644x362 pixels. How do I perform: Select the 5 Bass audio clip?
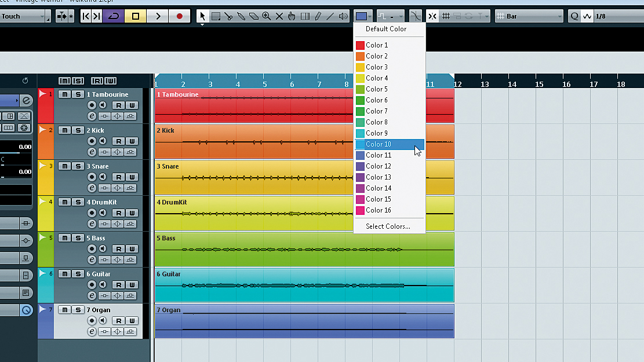click(304, 250)
